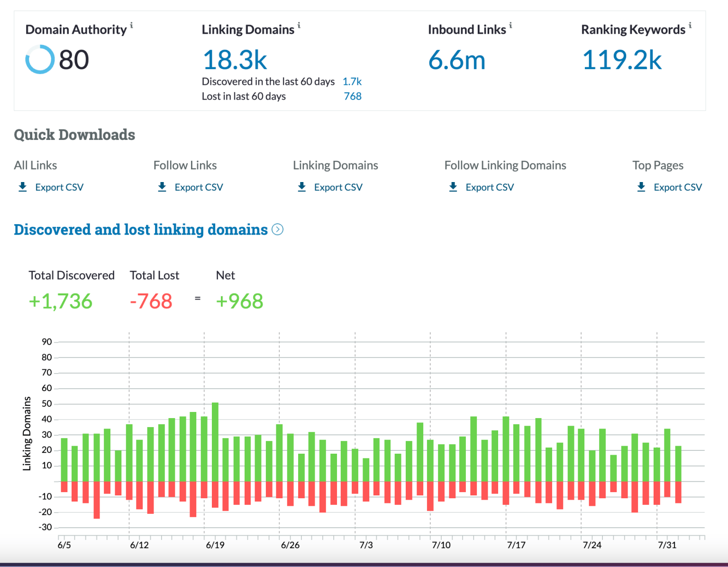Viewport: 728px width, 567px height.
Task: Click the Ranking Keywords info icon
Action: pos(690,26)
